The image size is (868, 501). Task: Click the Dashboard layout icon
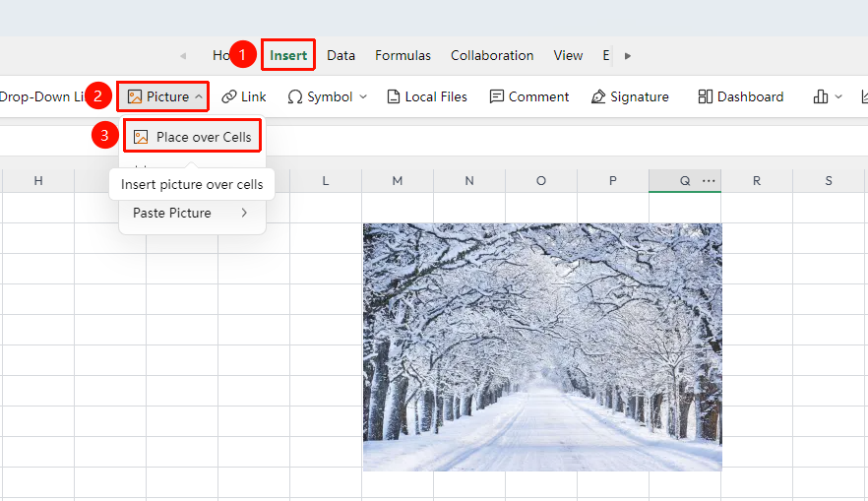click(x=706, y=96)
